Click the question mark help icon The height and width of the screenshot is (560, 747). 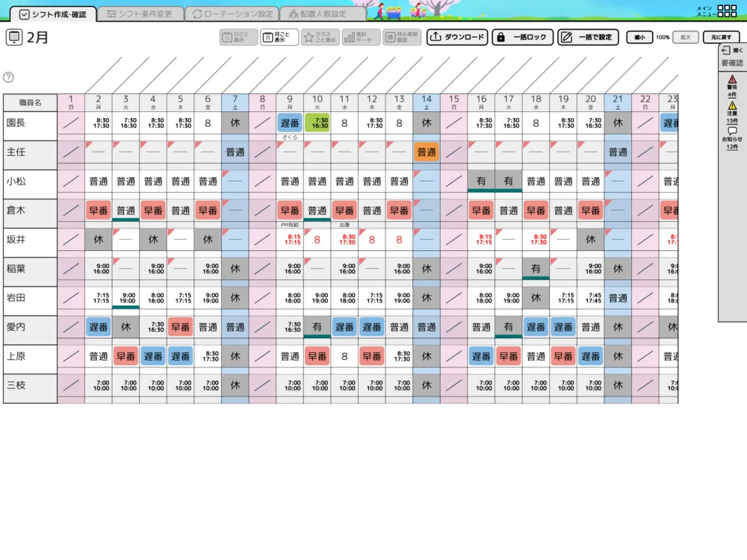click(x=8, y=77)
